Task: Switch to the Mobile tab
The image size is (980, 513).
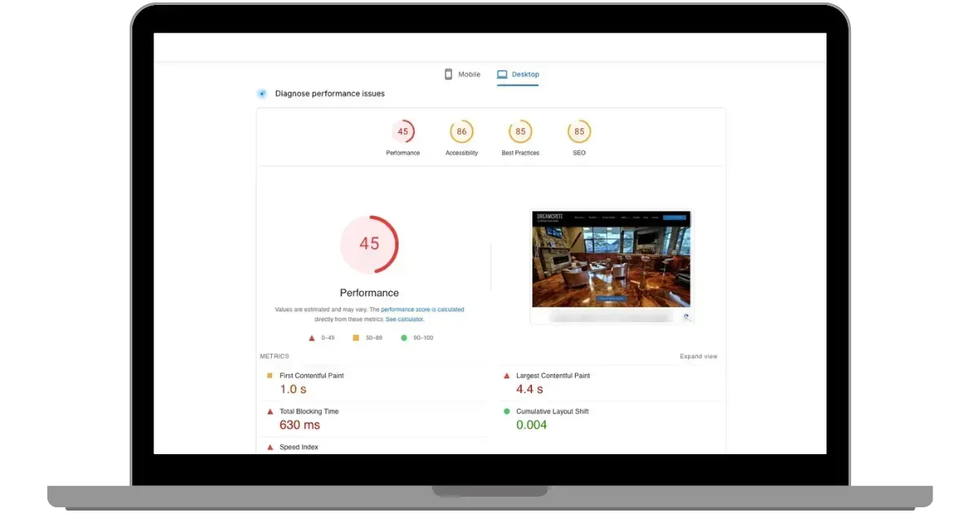Action: [x=462, y=74]
